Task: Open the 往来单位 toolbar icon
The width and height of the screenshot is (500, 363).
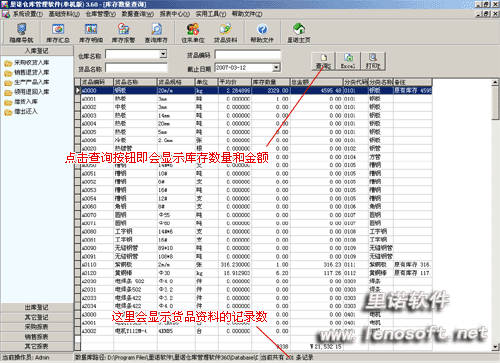Action: (193, 33)
